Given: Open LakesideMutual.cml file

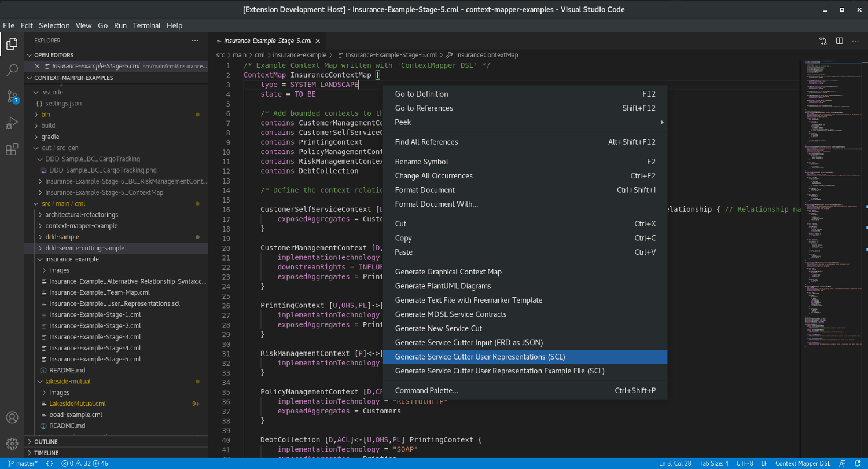Looking at the screenshot, I should click(x=78, y=404).
